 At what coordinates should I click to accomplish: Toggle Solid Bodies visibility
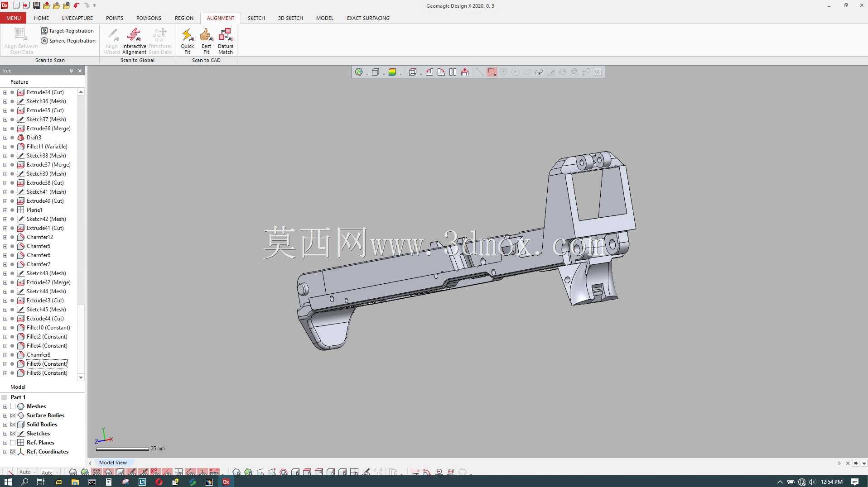tap(13, 425)
